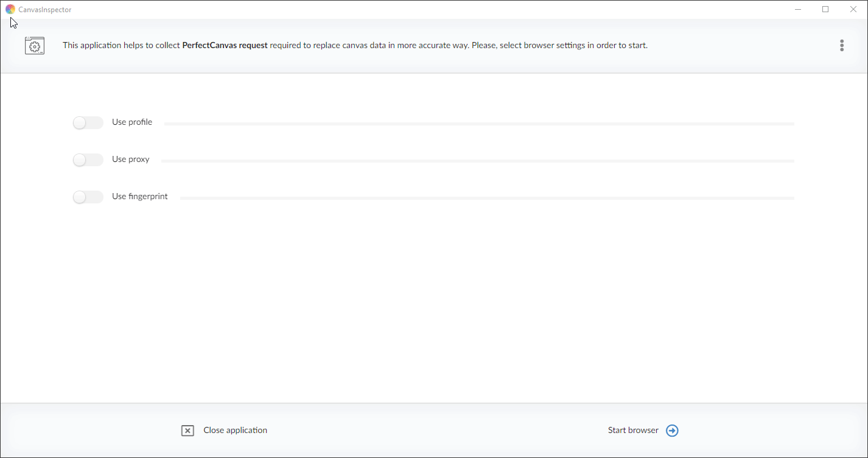Screen dimensions: 868x458
Task: Click the "Use proxy" label text
Action: 130,160
